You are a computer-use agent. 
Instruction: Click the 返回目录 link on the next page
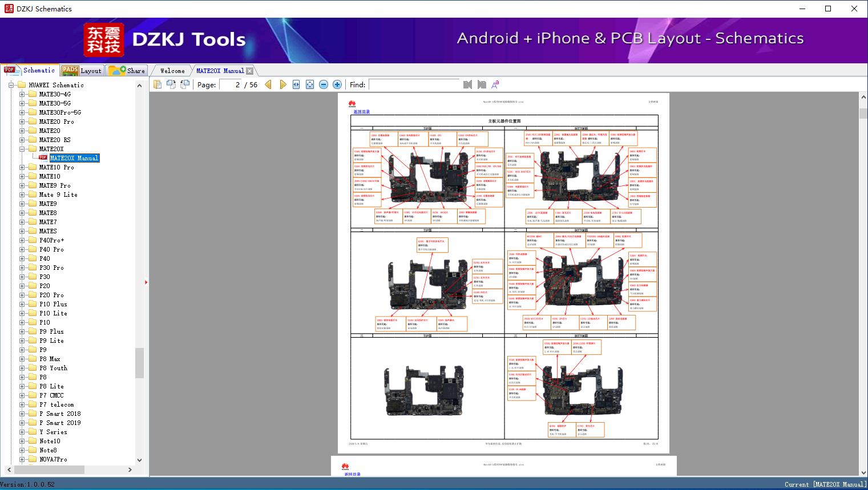coord(352,474)
